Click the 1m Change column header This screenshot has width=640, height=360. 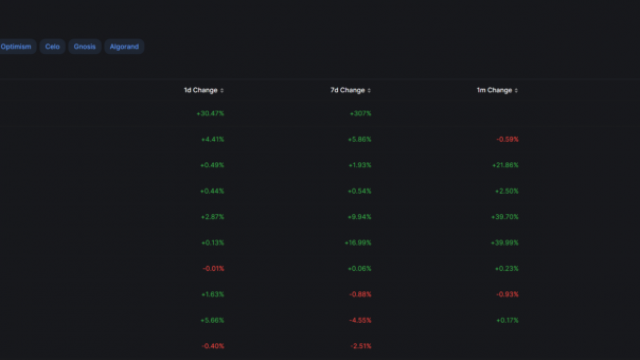point(494,90)
